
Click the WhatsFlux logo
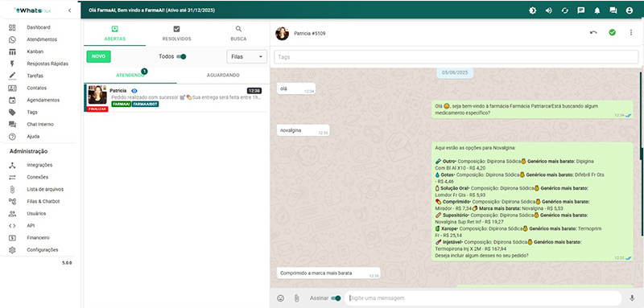point(32,10)
